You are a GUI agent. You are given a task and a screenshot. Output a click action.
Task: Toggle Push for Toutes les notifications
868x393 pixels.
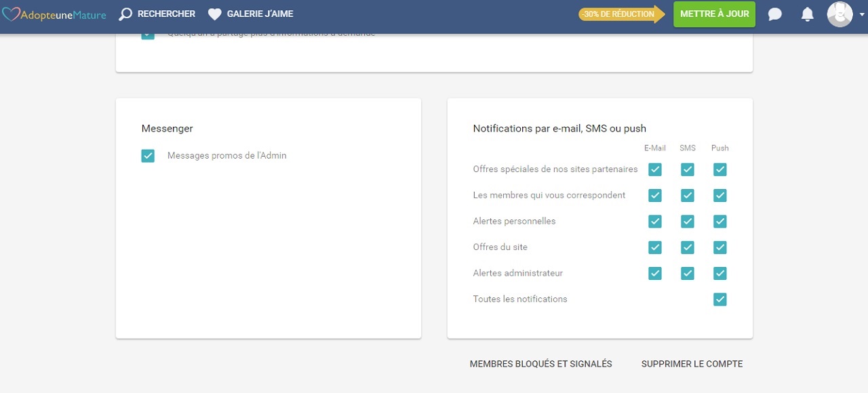coord(719,299)
